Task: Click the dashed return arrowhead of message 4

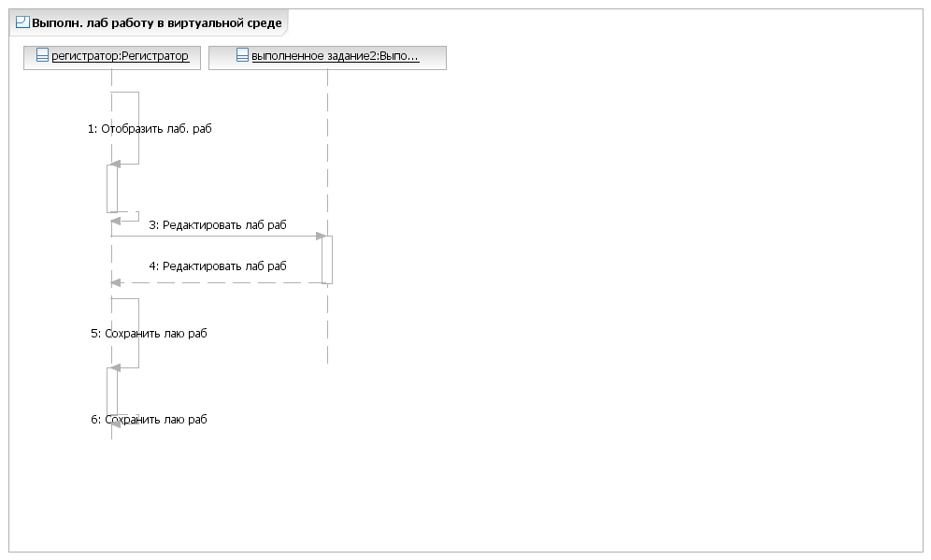Action: [x=116, y=282]
